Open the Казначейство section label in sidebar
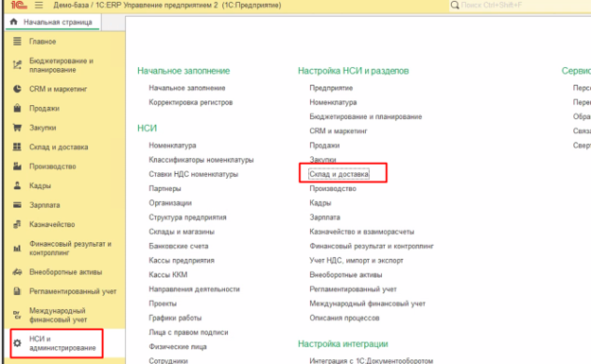 [52, 224]
